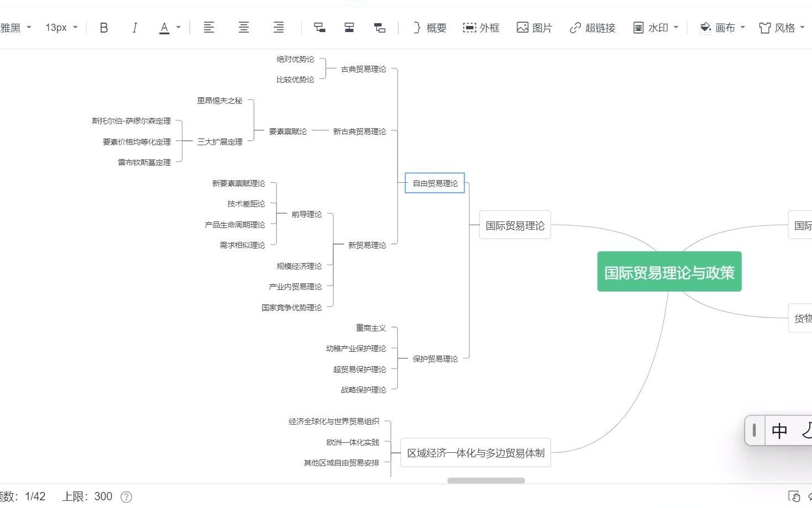
Task: Click 国家竞争优势理论 text
Action: (x=291, y=308)
